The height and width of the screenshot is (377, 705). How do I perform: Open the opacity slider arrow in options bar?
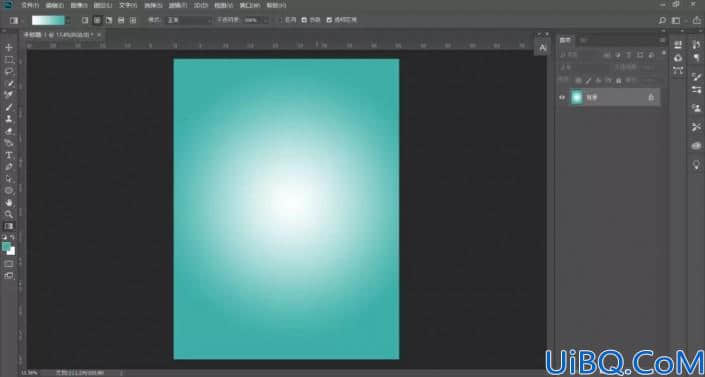(x=266, y=20)
